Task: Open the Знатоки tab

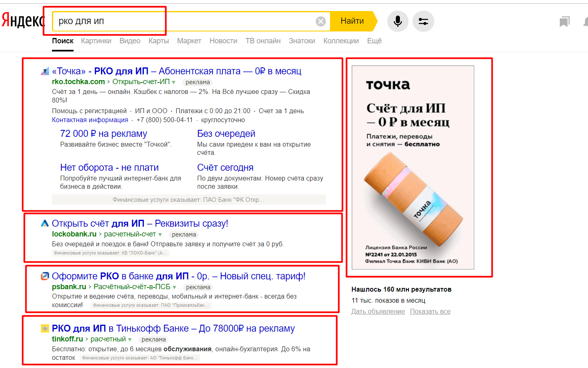Action: (302, 41)
